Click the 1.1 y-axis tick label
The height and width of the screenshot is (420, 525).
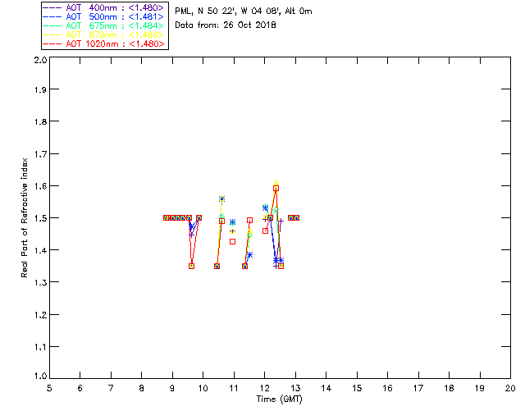[x=40, y=347]
